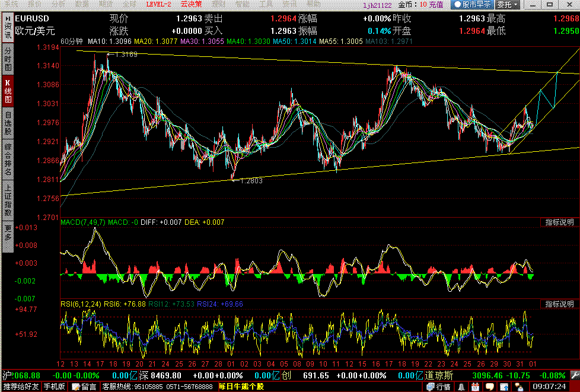Open the 工具 menu
The width and height of the screenshot is (580, 392).
pos(266,4)
